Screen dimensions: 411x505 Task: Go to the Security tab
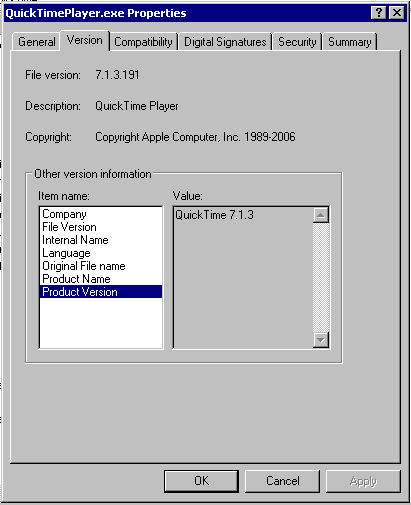[x=297, y=42]
